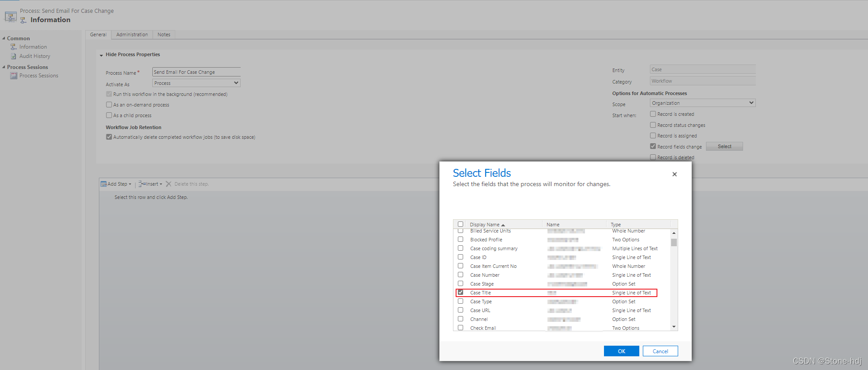
Task: Enable As an on-demand process
Action: point(109,105)
